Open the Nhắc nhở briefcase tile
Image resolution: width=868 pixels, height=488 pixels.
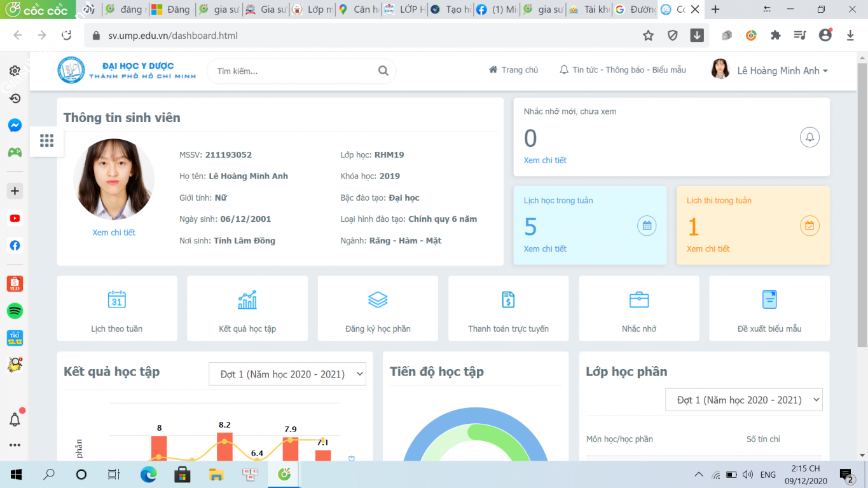tap(638, 309)
